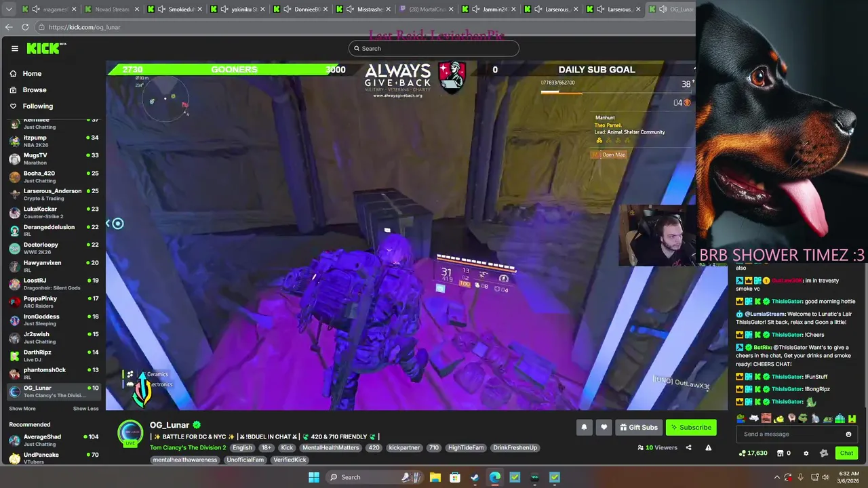Open Larserous_Anderson channel in sidebar

[x=53, y=195]
